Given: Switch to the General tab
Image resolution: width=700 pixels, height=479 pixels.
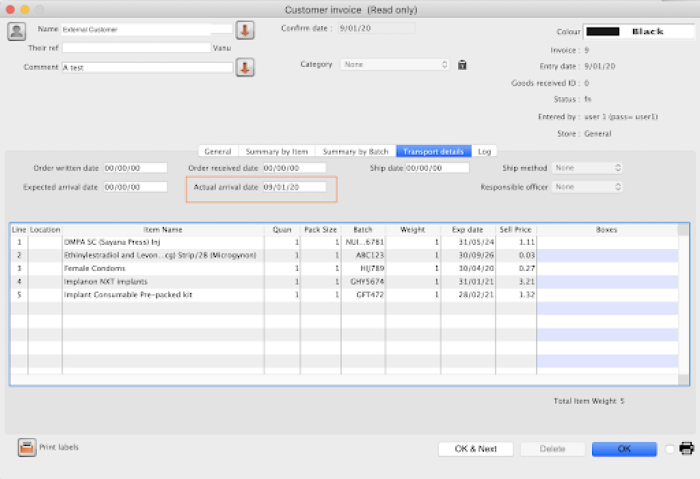Looking at the screenshot, I should (x=217, y=151).
